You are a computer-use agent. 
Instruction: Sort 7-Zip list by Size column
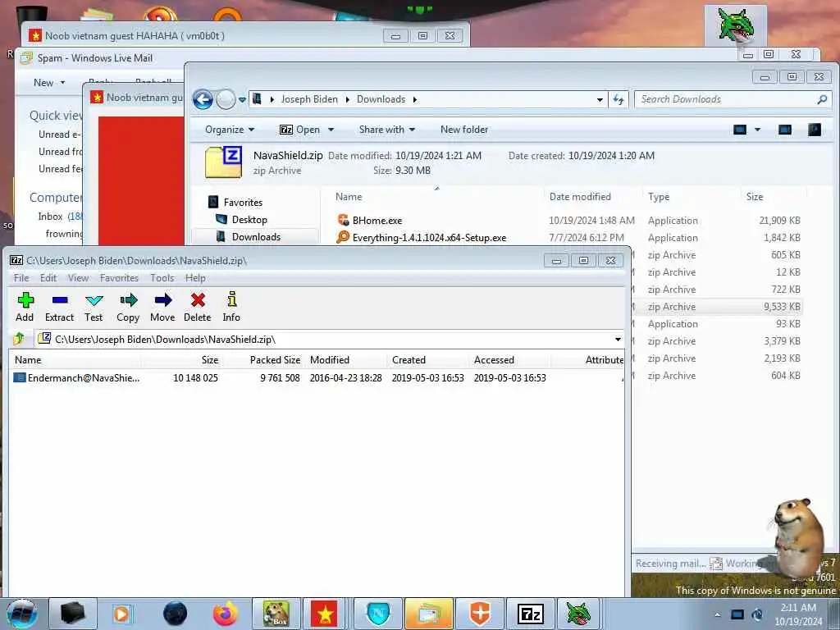[182, 360]
